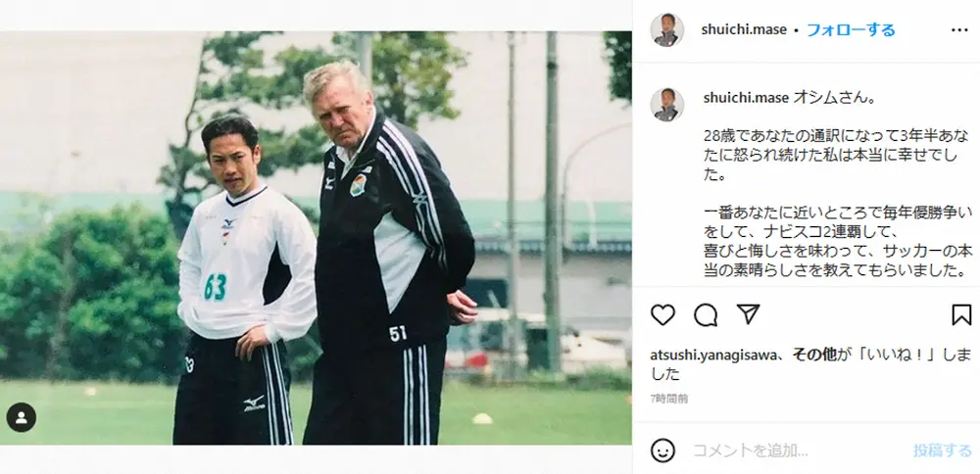
Task: Open comments via the speech bubble icon
Action: click(x=706, y=314)
